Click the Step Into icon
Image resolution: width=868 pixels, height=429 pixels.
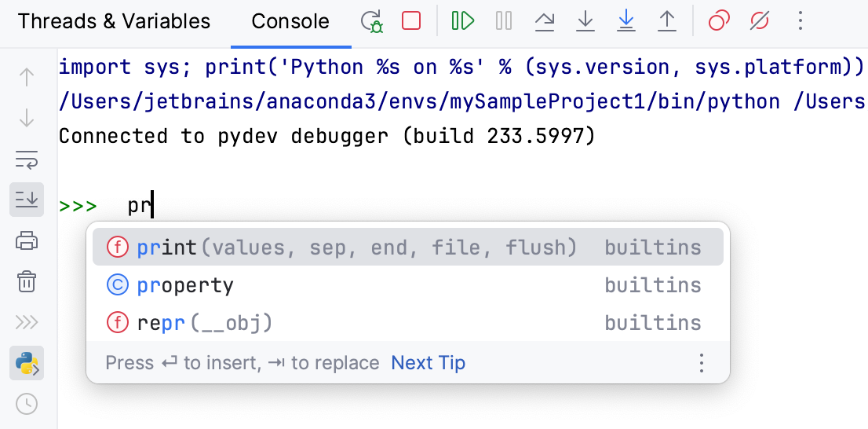coord(585,21)
